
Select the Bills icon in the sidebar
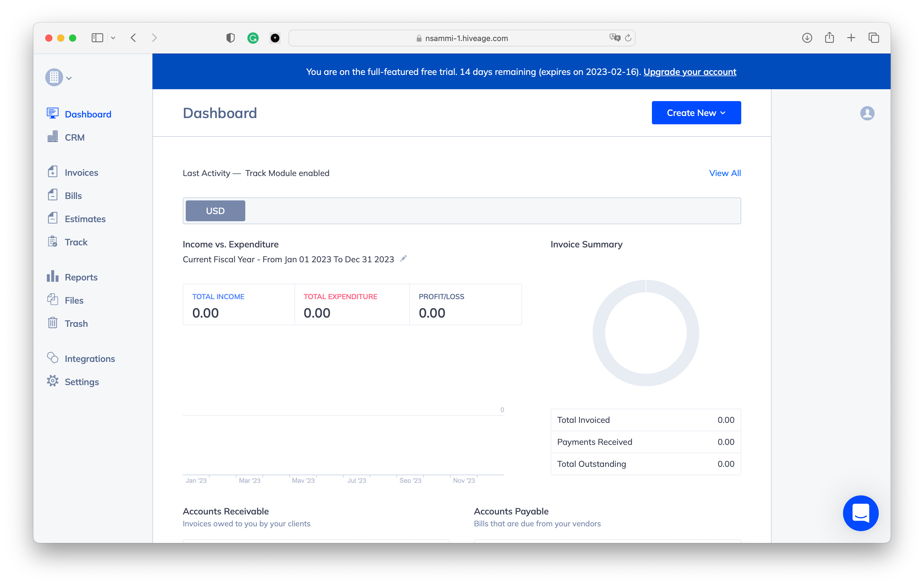coord(53,195)
